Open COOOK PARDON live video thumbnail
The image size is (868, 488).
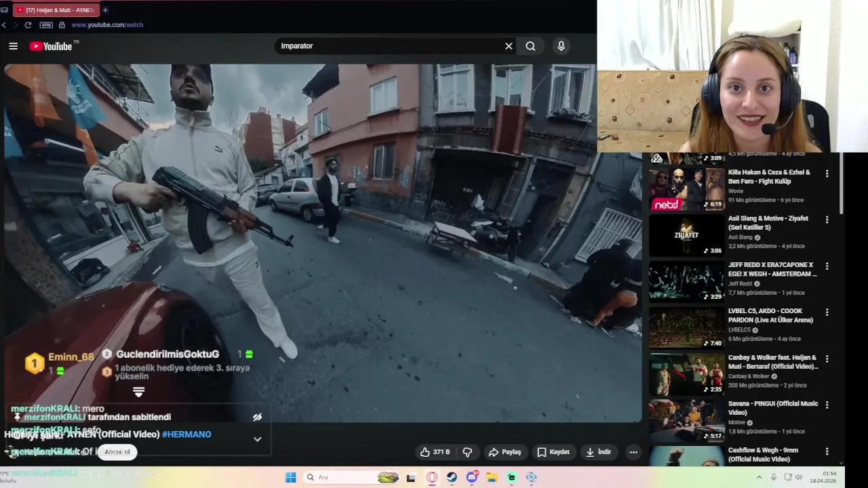pos(686,327)
